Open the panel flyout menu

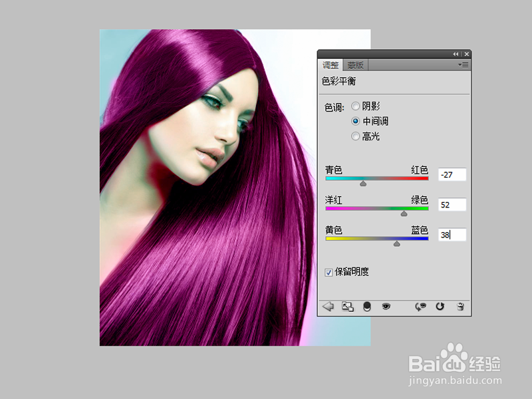pyautogui.click(x=463, y=65)
